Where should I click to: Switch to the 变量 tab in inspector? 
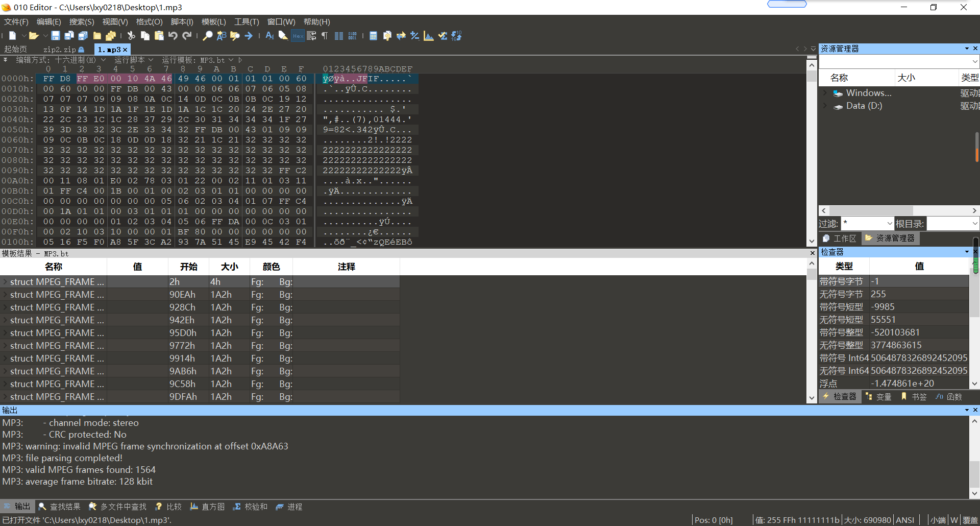point(879,397)
